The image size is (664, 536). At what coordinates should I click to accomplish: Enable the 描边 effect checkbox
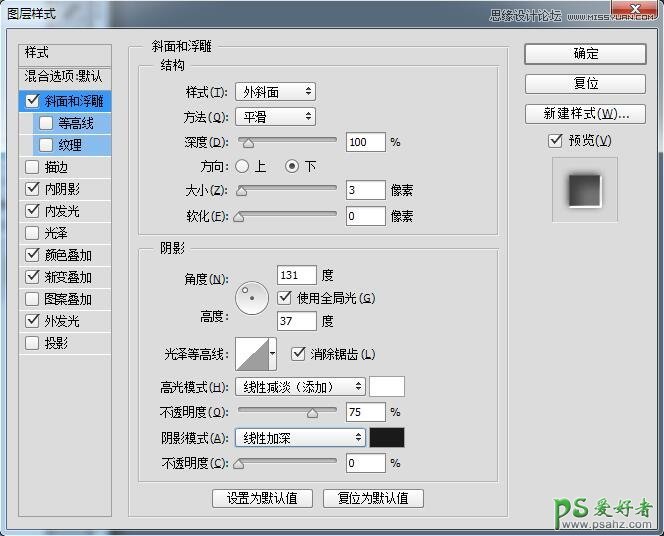tap(33, 167)
